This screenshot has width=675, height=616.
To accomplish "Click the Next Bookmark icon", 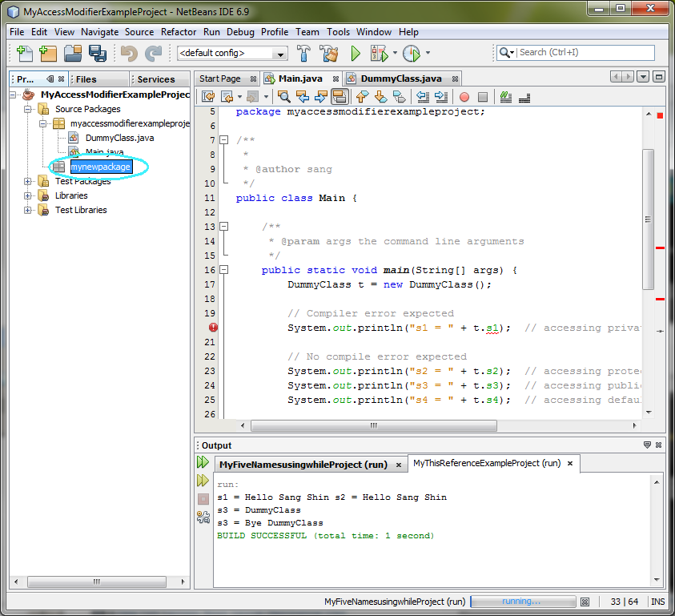I will pos(381,97).
